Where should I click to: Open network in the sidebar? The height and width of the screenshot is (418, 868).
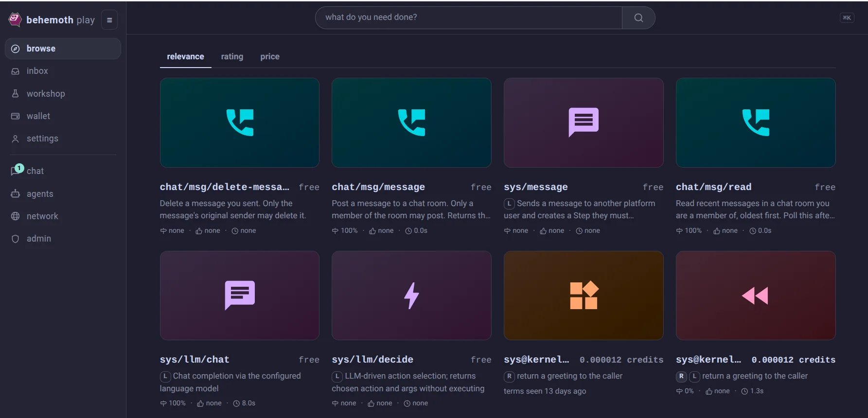pos(63,216)
